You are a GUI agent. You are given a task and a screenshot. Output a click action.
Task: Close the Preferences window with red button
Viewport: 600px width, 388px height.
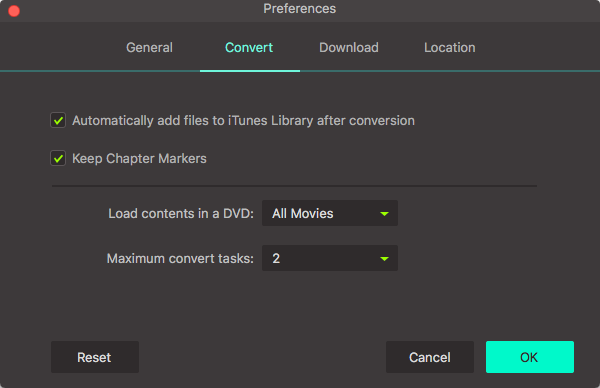click(14, 11)
